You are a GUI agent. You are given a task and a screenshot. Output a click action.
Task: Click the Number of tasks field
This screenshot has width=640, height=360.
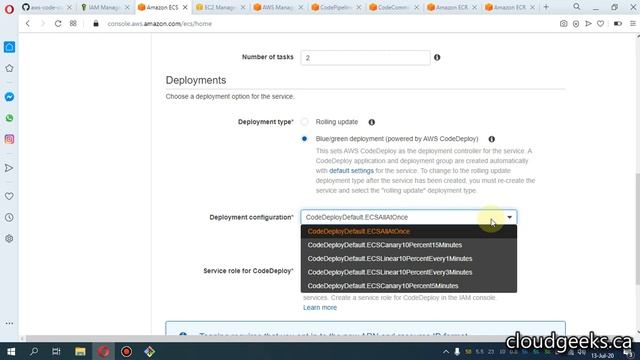[365, 58]
